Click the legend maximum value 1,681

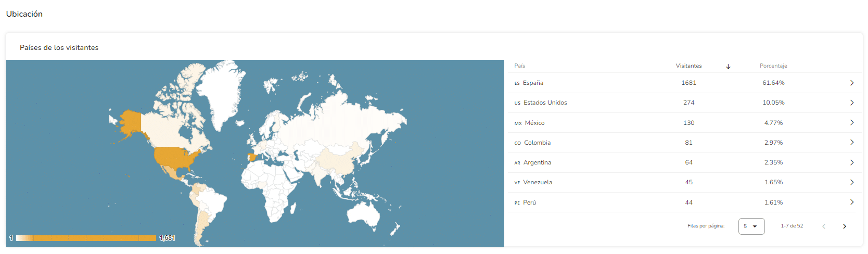(x=167, y=238)
